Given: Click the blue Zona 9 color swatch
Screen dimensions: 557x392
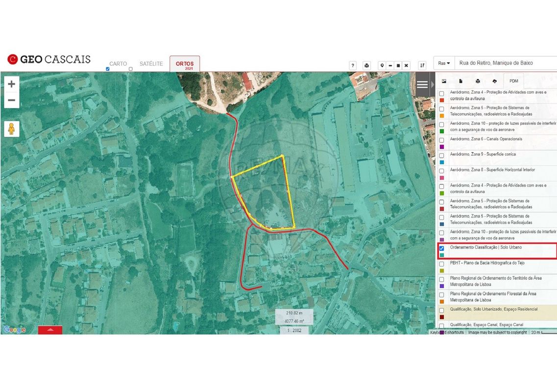Looking at the screenshot, I should [441, 162].
